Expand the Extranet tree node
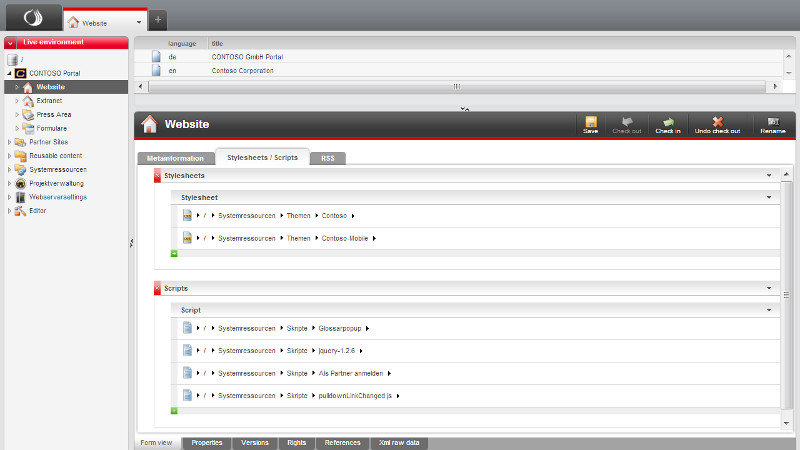 tap(17, 101)
